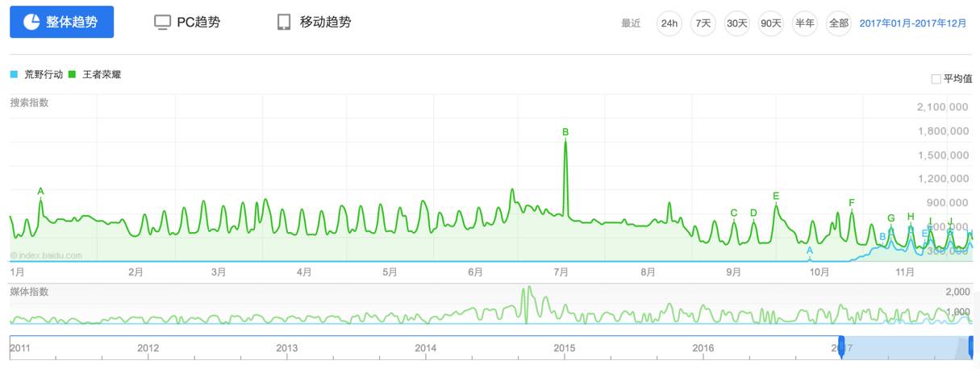Select the 全部 all-time range
The image size is (980, 369).
pyautogui.click(x=839, y=23)
